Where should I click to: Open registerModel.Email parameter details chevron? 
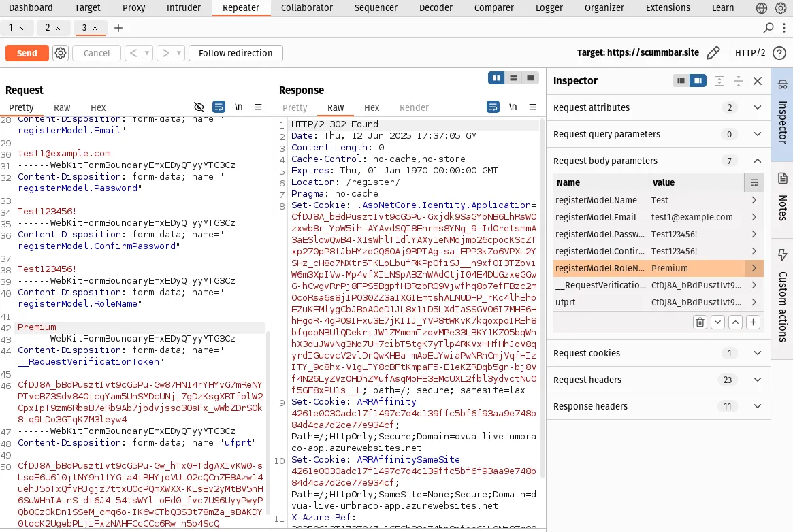tap(754, 217)
